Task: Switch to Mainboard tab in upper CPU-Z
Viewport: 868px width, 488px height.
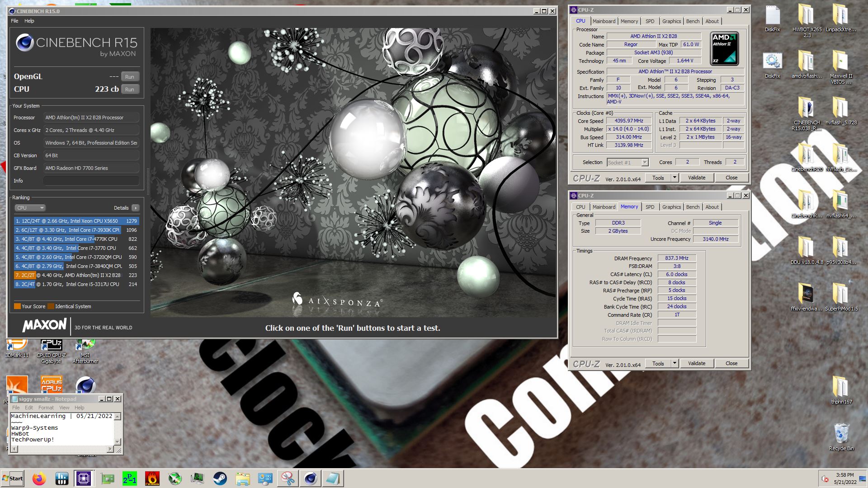Action: click(x=604, y=21)
